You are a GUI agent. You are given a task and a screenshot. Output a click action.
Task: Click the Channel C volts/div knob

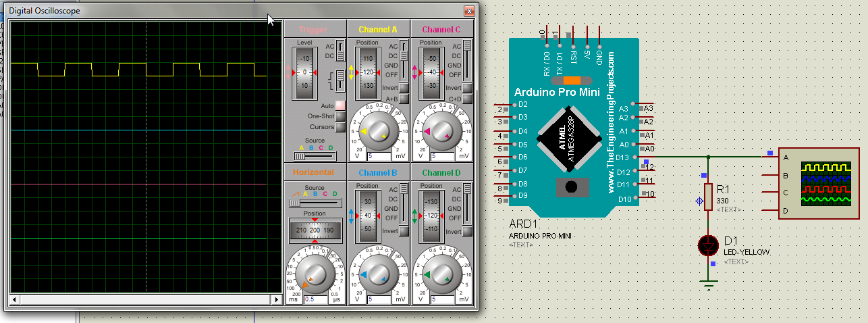coord(441,130)
